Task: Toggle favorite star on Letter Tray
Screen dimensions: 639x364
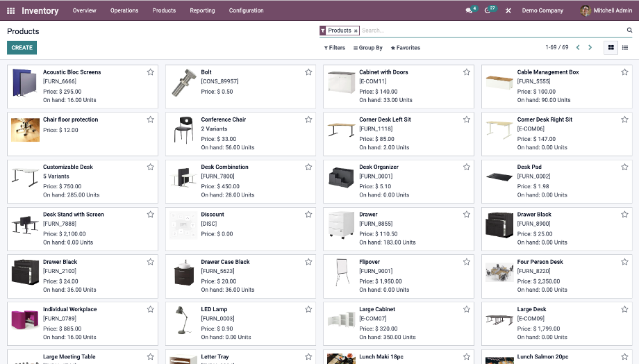Action: point(308,356)
